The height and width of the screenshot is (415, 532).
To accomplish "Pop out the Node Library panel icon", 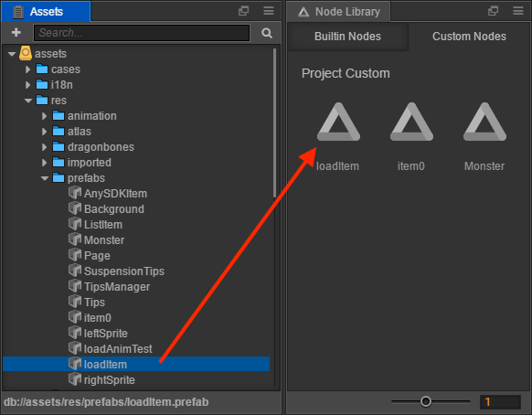I will [x=493, y=11].
